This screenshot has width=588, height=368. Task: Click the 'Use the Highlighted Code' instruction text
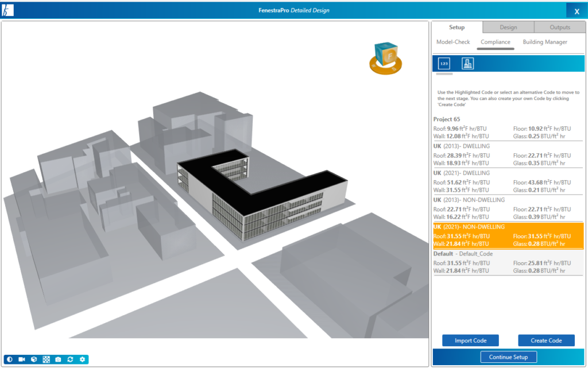(508, 98)
